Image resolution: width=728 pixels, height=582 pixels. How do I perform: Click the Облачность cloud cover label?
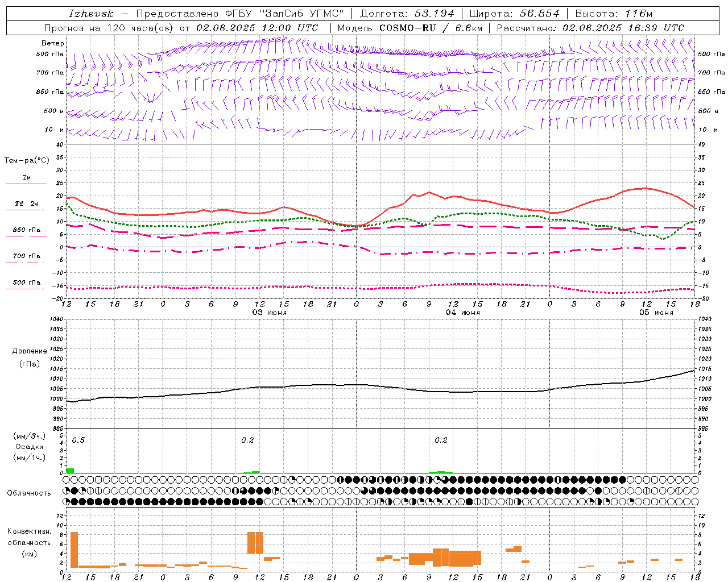pyautogui.click(x=29, y=493)
